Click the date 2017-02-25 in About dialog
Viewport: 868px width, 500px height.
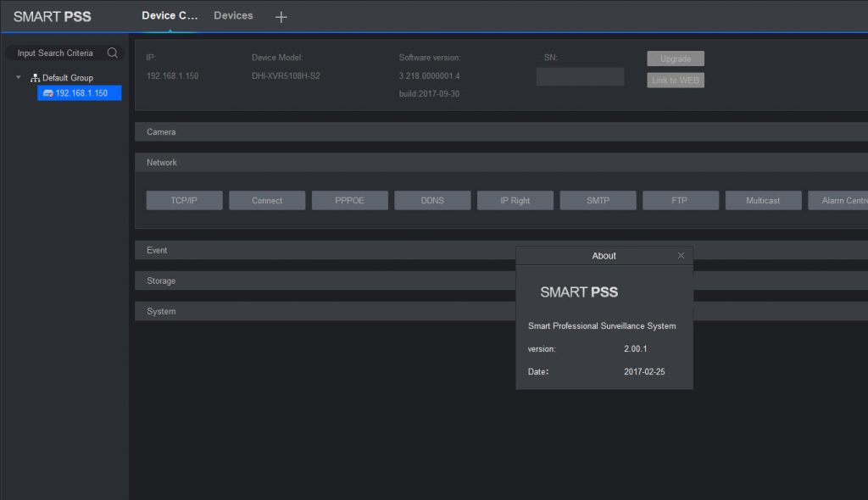tap(644, 371)
